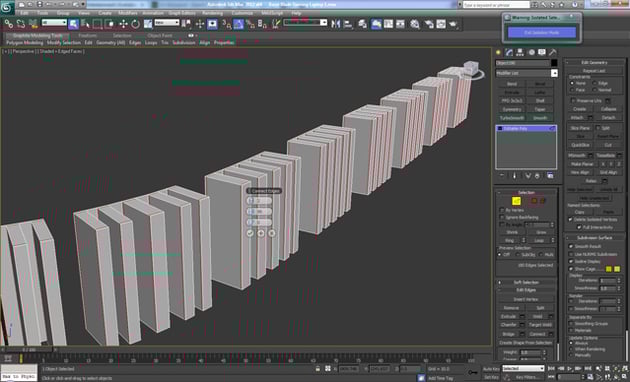
Task: Collapse the Edit Geometry rollout
Action: (595, 62)
